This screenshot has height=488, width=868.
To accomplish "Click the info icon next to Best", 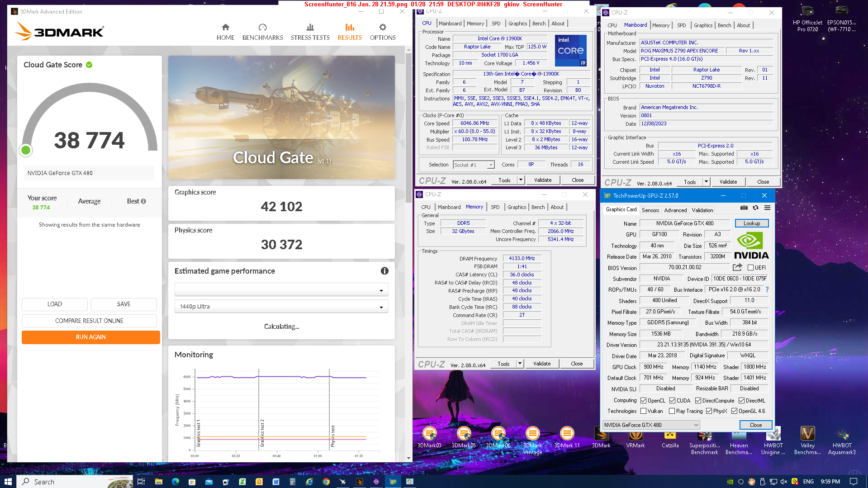I will 143,201.
